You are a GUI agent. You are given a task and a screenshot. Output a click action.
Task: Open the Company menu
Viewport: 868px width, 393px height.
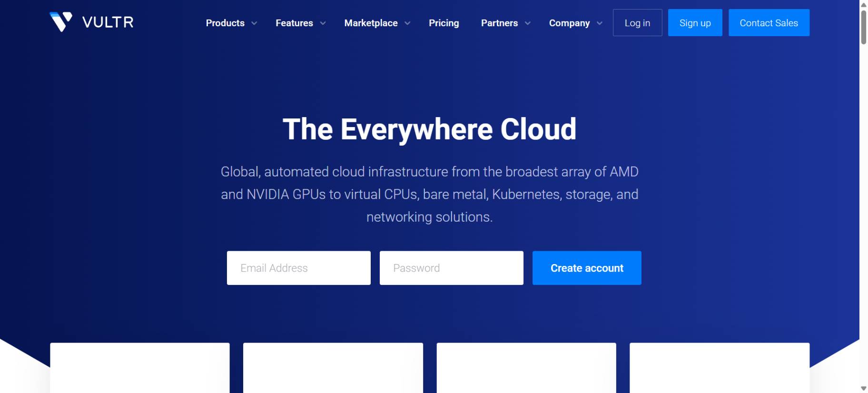pos(569,23)
